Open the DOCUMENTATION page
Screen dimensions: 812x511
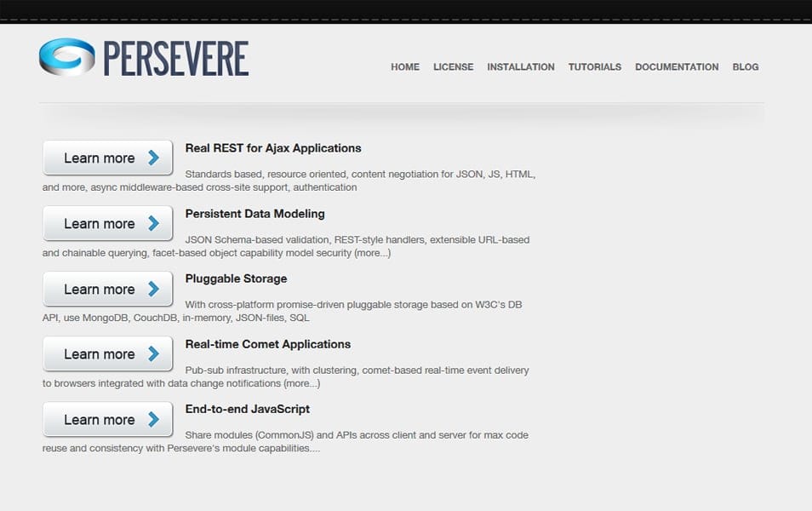pyautogui.click(x=677, y=67)
